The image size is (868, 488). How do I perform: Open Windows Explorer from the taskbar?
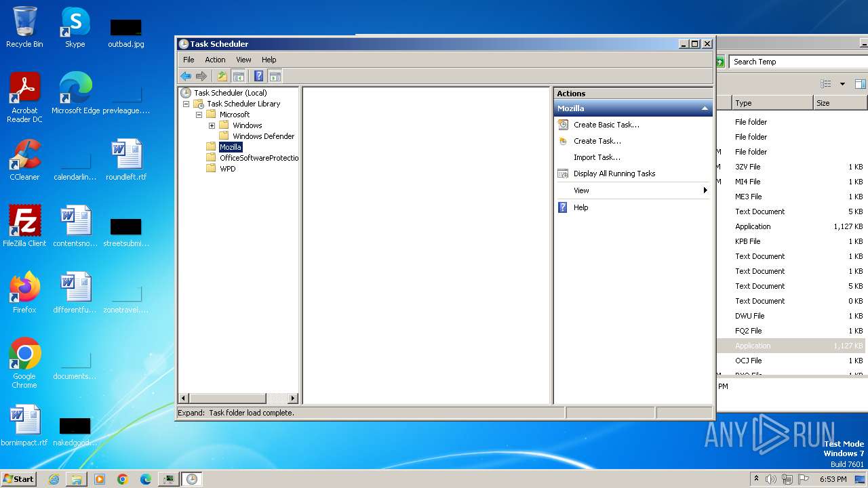[x=77, y=479]
